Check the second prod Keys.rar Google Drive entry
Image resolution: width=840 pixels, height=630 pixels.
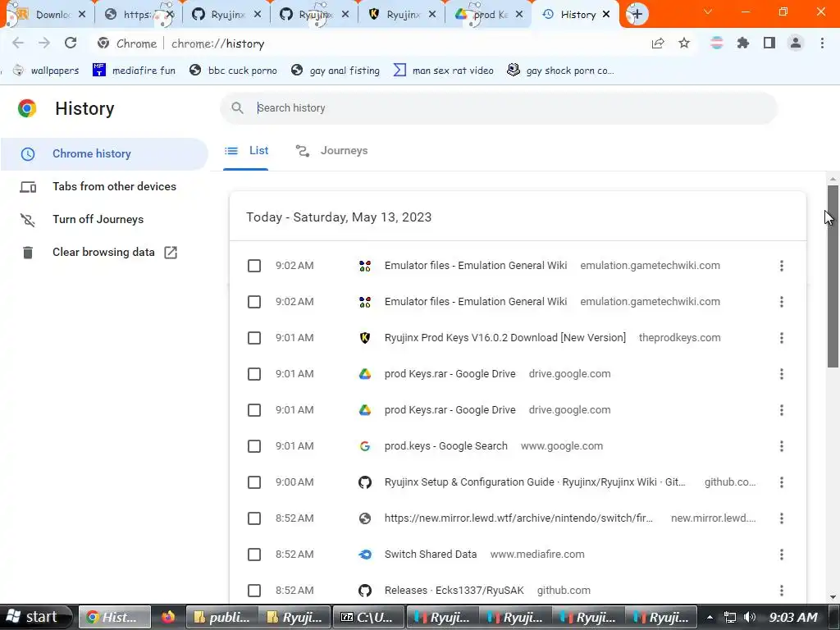point(254,410)
